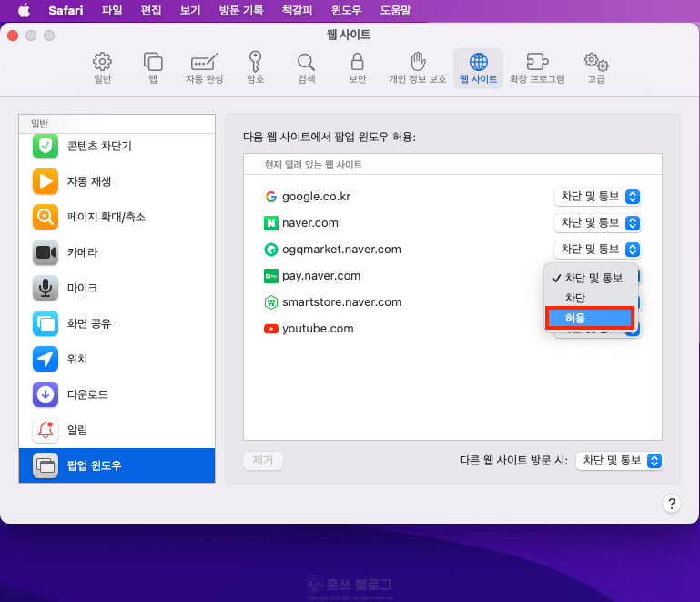Open the 윈도우 menu

(347, 10)
